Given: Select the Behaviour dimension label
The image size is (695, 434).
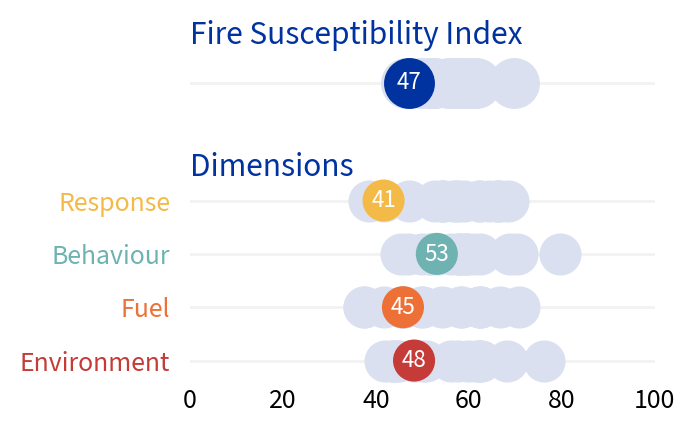Looking at the screenshot, I should point(111,255).
